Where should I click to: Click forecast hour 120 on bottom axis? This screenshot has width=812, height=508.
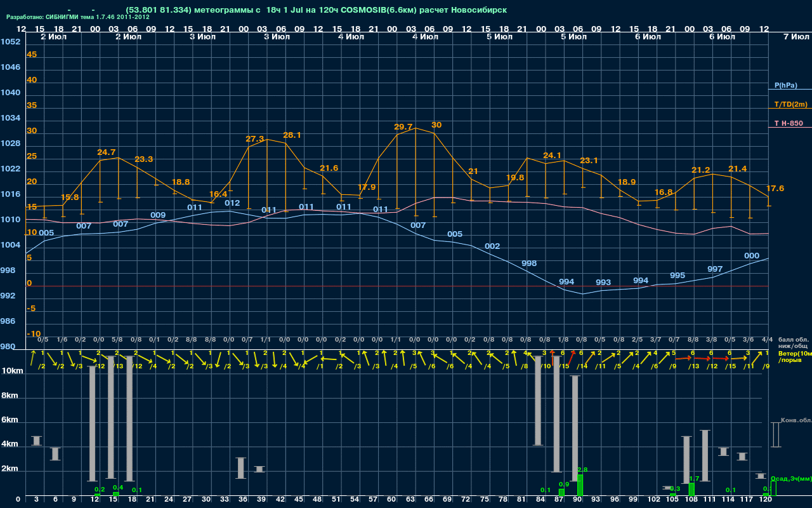click(x=765, y=500)
